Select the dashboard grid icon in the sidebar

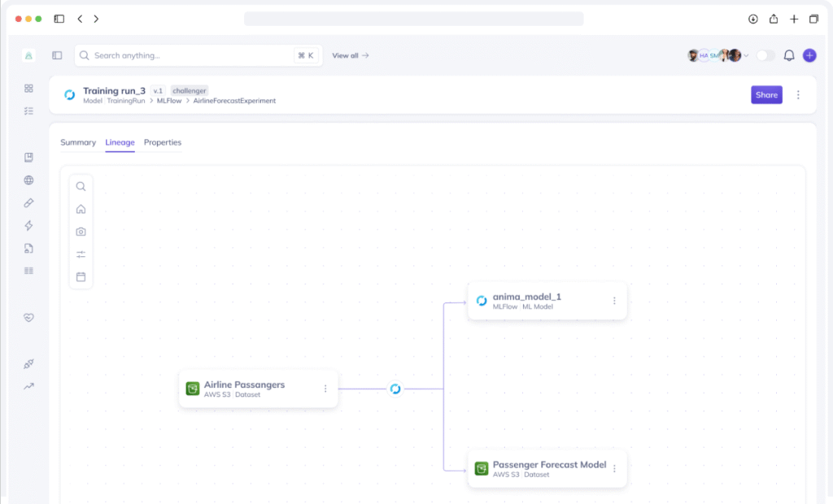(28, 87)
